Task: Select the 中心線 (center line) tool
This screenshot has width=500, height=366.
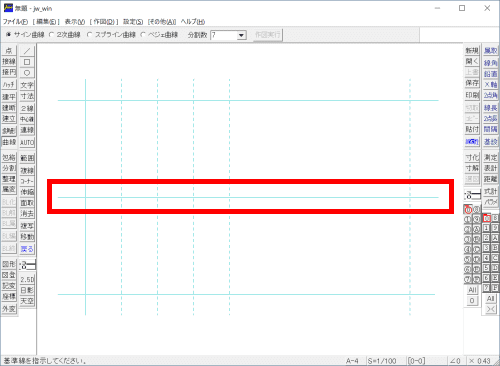Action: pos(27,119)
